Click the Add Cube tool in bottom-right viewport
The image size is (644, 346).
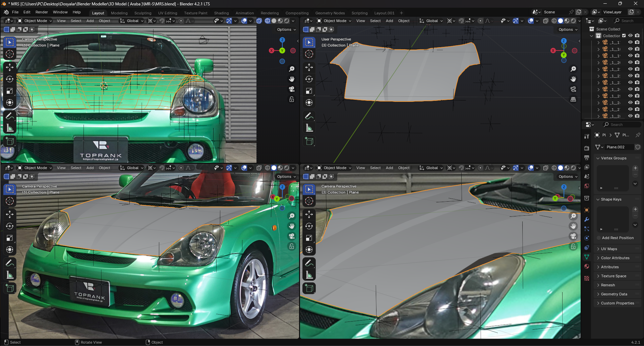309,288
